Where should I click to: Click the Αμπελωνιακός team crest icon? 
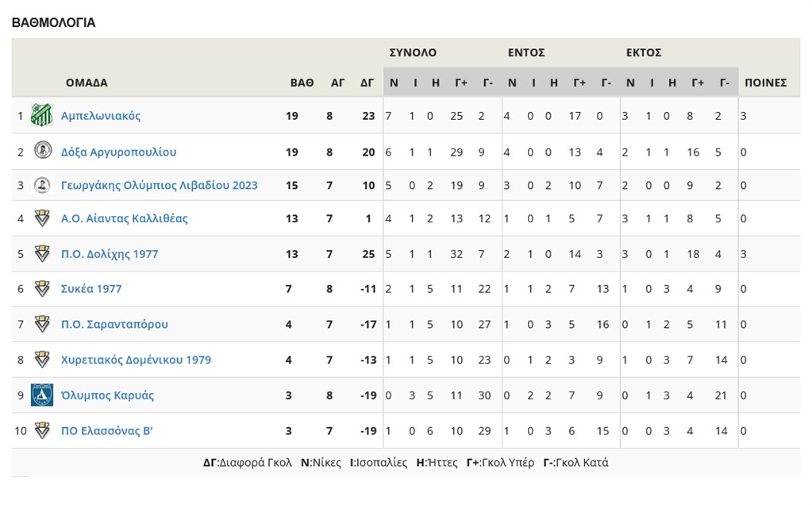coord(41,116)
